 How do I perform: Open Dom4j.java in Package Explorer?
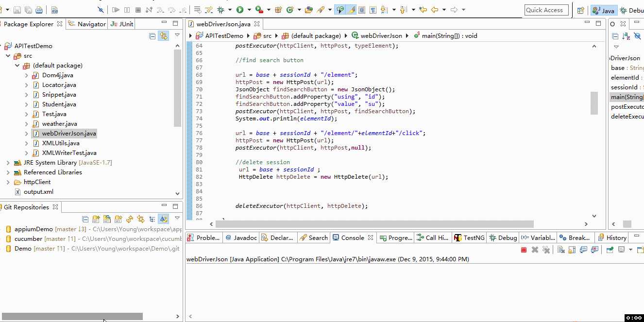click(57, 75)
